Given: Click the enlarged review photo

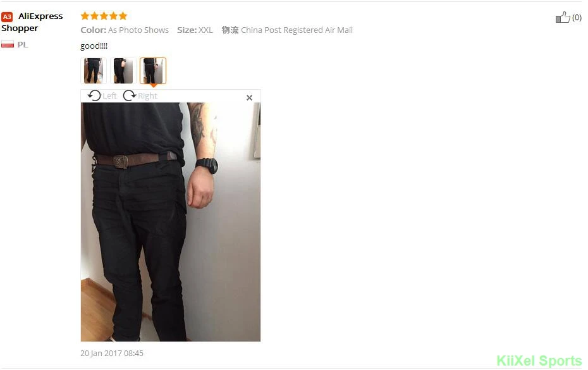Looking at the screenshot, I should [171, 222].
